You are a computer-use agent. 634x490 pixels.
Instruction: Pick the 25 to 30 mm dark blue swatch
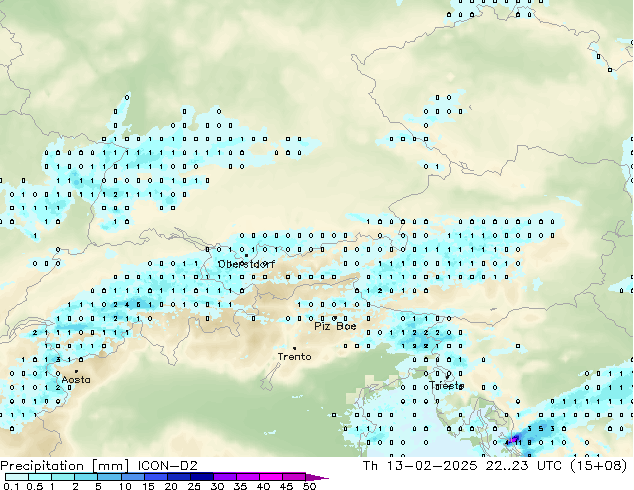click(x=201, y=477)
